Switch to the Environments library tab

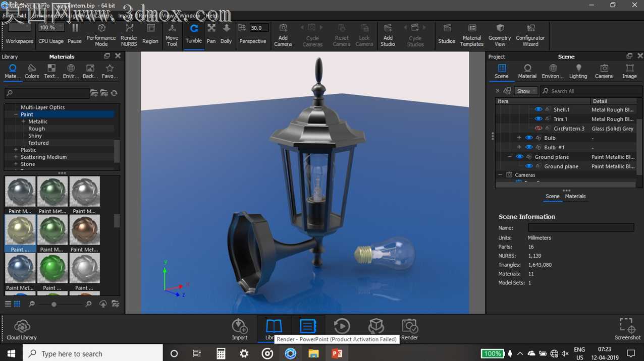[71, 72]
